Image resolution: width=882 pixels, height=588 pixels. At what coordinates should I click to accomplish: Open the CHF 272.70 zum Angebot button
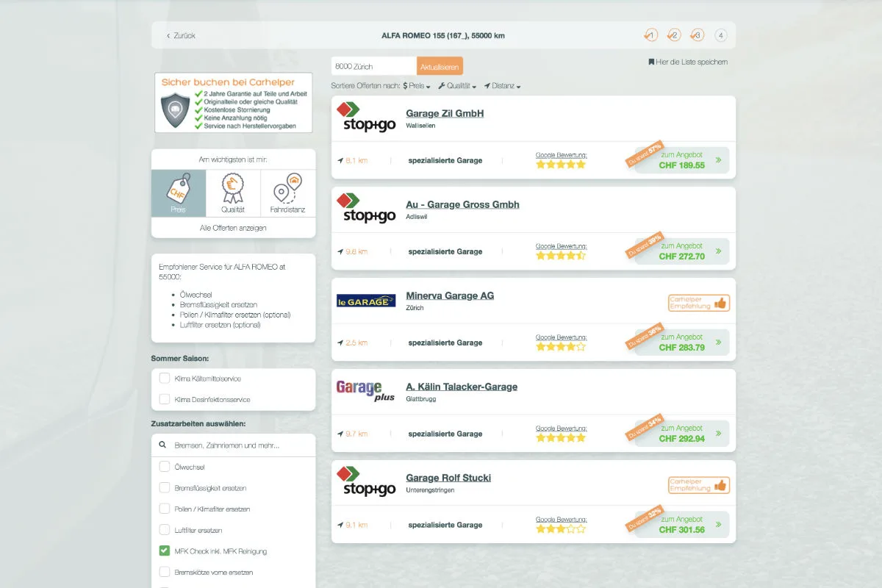[682, 251]
